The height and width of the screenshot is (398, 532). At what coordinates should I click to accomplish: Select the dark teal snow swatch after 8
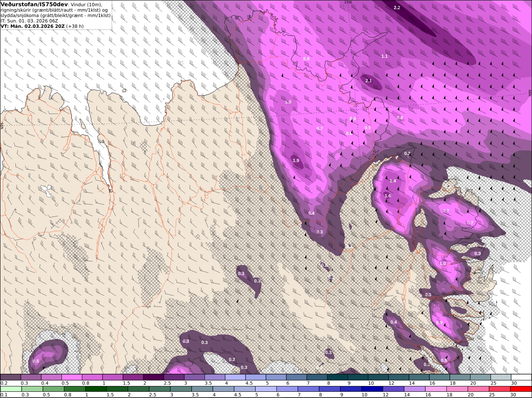[337, 377]
